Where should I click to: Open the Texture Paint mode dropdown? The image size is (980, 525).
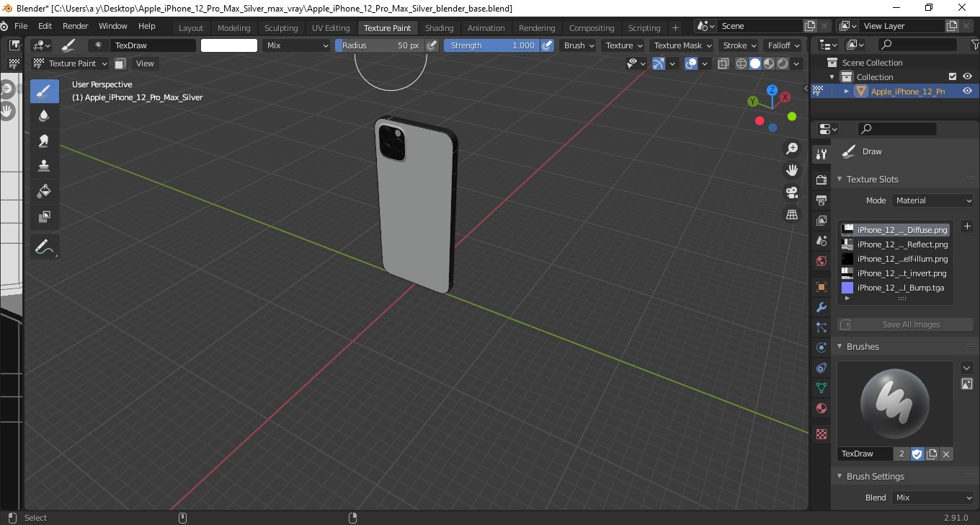click(x=71, y=63)
